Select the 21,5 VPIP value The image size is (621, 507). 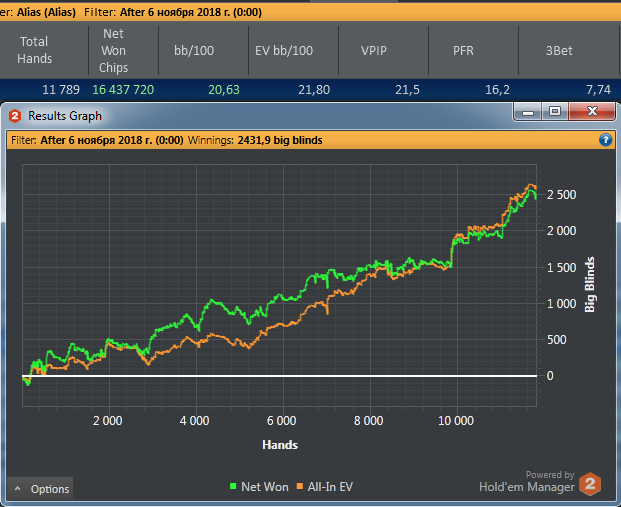407,90
